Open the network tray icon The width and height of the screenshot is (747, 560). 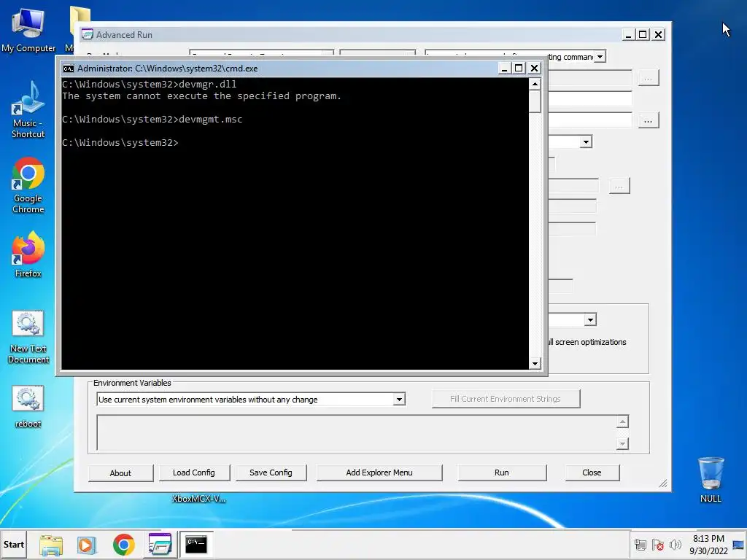(x=640, y=545)
